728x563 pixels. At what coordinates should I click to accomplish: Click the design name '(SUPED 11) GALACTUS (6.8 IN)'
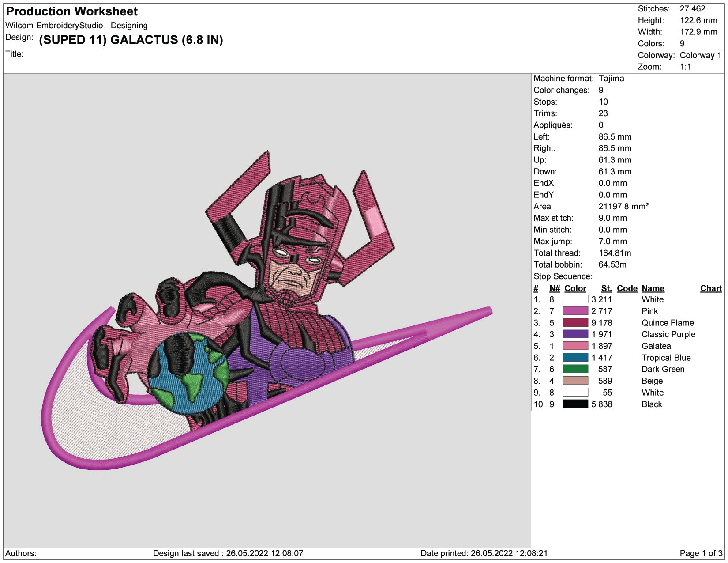131,40
